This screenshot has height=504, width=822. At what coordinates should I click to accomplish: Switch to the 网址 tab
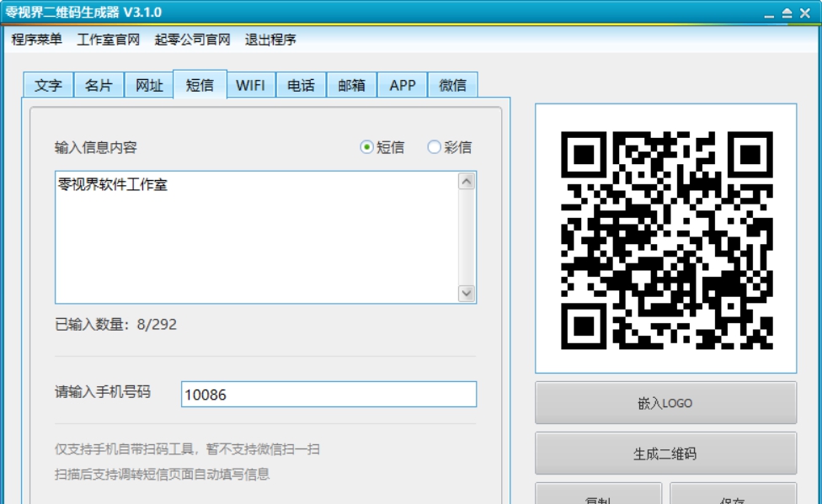[149, 85]
